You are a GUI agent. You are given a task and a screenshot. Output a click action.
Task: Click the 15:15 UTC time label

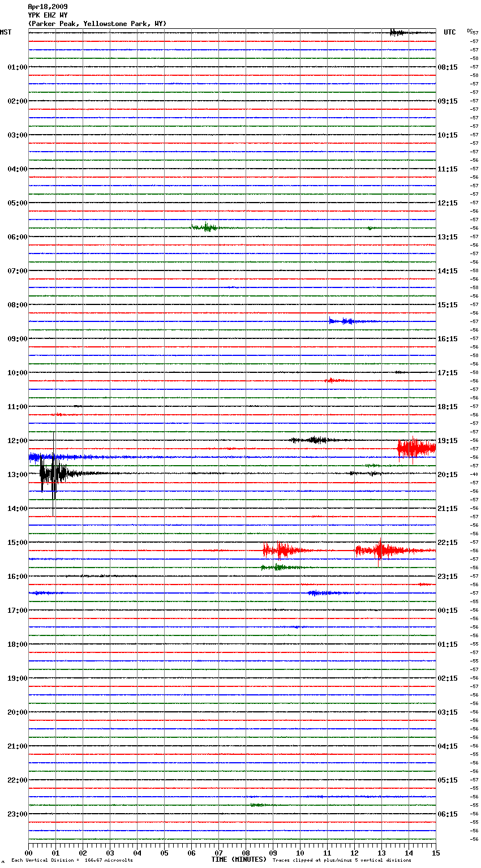click(x=448, y=305)
